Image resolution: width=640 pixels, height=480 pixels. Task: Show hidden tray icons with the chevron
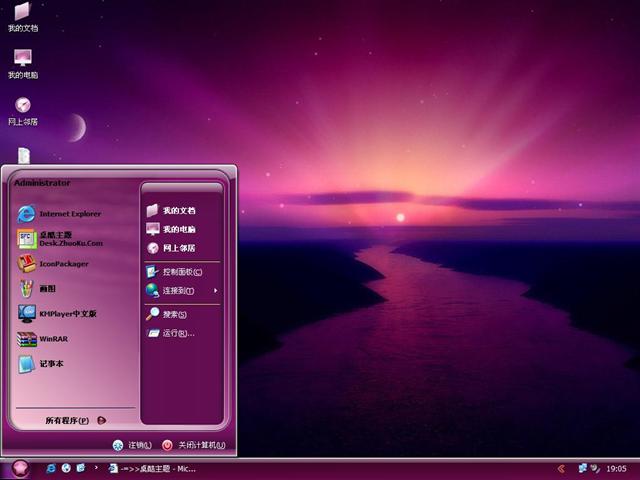pos(561,468)
